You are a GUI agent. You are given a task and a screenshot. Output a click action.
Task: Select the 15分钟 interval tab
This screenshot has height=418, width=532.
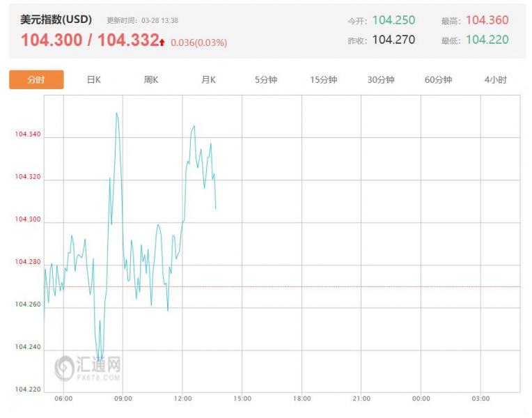tap(323, 80)
